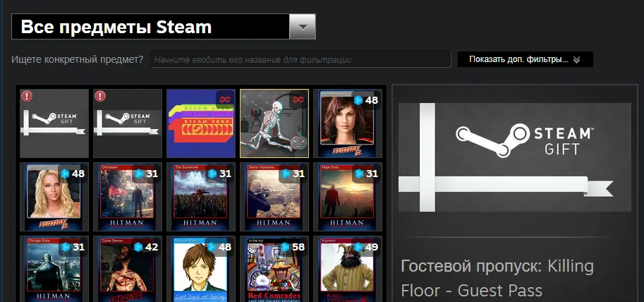The height and width of the screenshot is (302, 644).
Task: Click the gem icon on FlatOut 2 blonde card
Action: click(65, 174)
